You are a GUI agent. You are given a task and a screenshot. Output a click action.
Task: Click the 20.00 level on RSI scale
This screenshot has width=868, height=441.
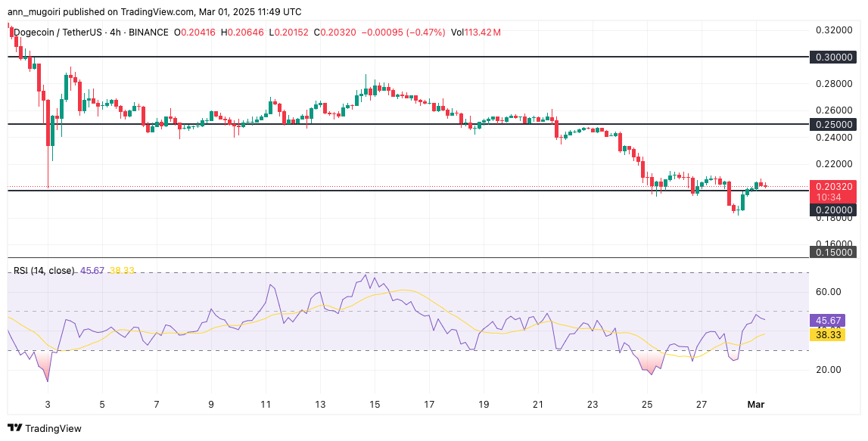point(829,369)
